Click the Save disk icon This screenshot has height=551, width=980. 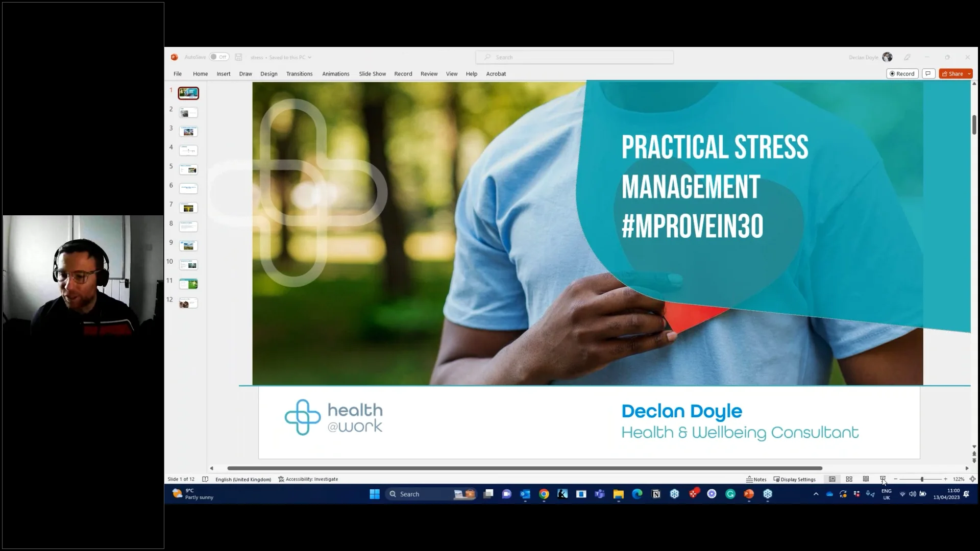point(238,57)
